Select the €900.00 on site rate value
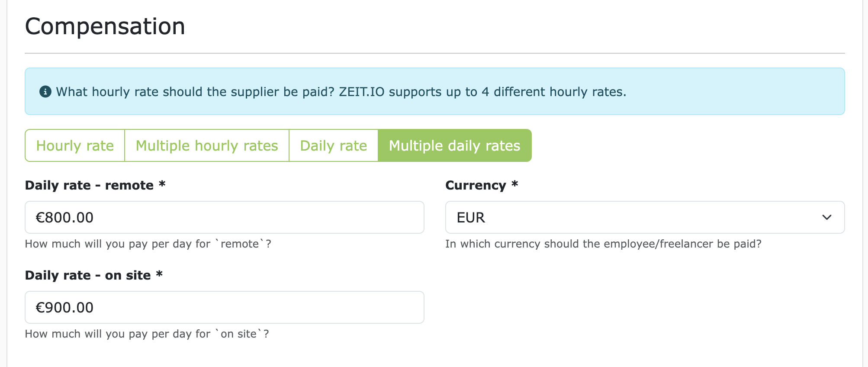Image resolution: width=868 pixels, height=367 pixels. point(64,307)
